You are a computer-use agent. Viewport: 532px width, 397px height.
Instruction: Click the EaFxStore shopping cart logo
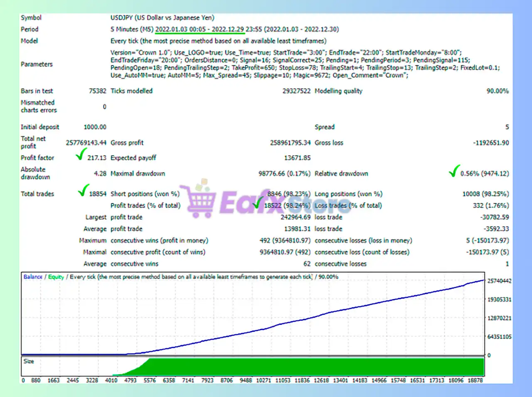coord(199,199)
